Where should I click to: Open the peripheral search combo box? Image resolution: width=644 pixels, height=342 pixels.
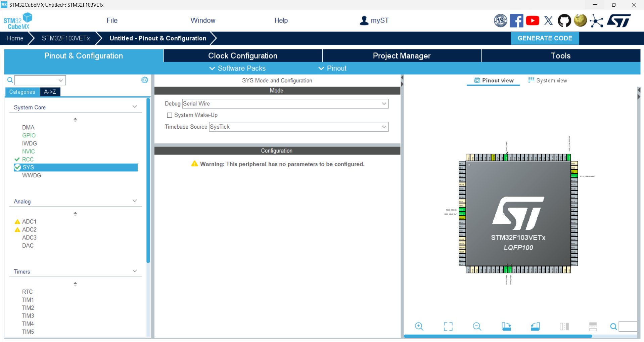tap(40, 80)
